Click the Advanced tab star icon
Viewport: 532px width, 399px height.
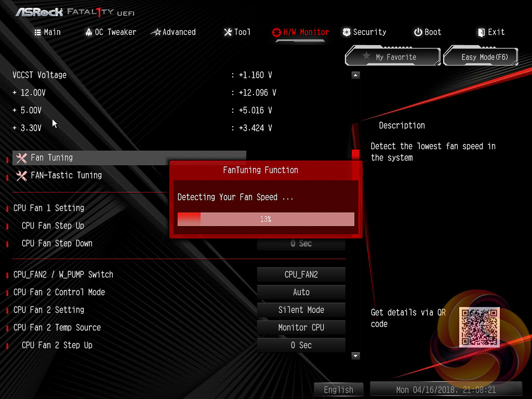point(156,32)
